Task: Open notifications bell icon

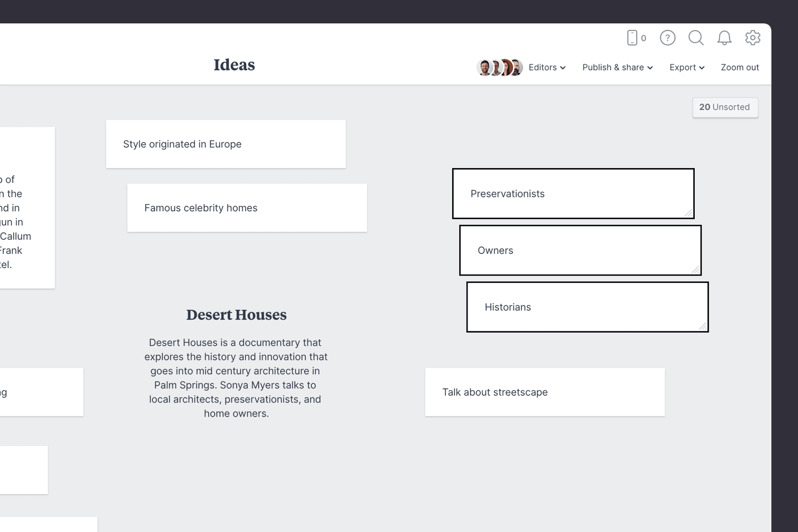Action: (724, 38)
